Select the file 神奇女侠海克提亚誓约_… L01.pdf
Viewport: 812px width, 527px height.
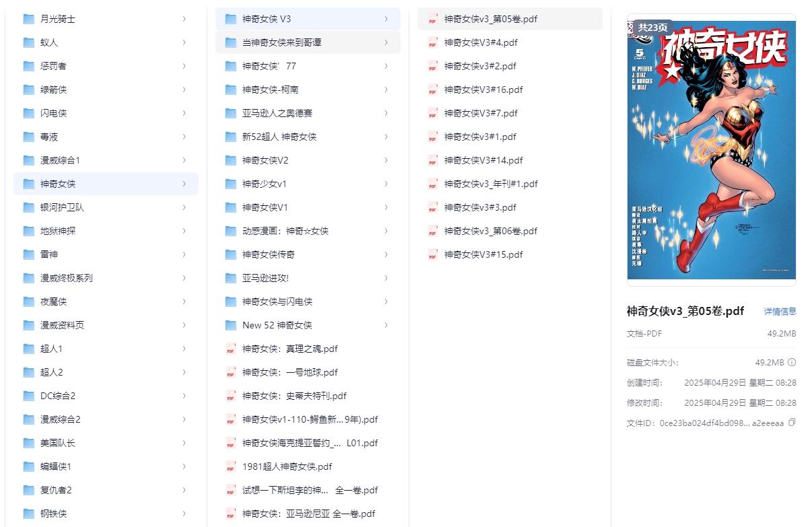[x=308, y=443]
